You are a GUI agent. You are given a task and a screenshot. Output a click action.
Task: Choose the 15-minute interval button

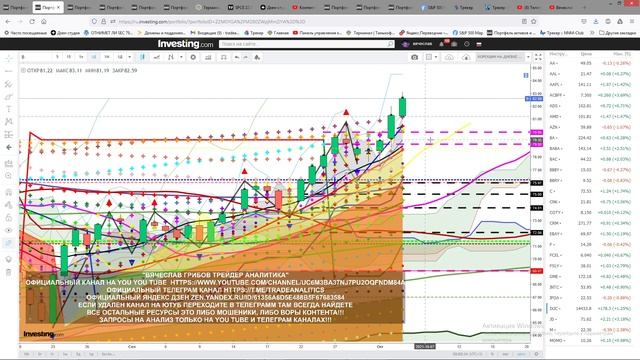[x=69, y=57]
